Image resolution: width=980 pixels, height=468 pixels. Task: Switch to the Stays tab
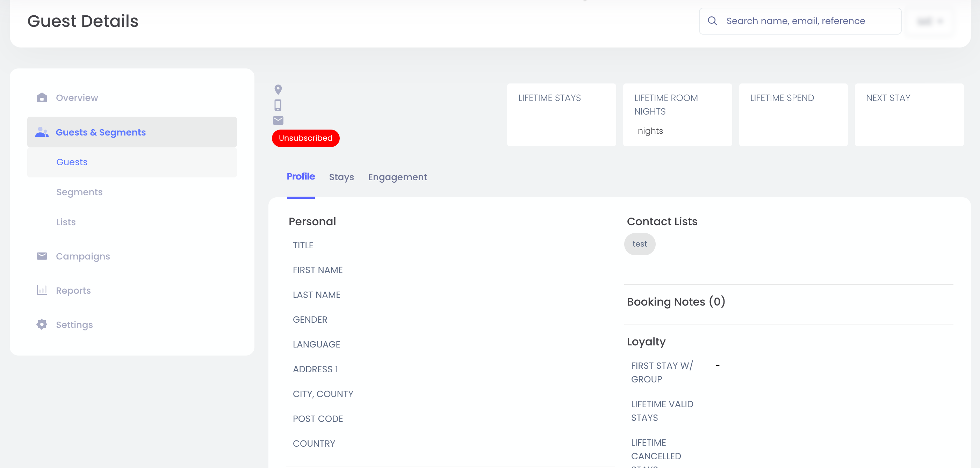click(341, 177)
